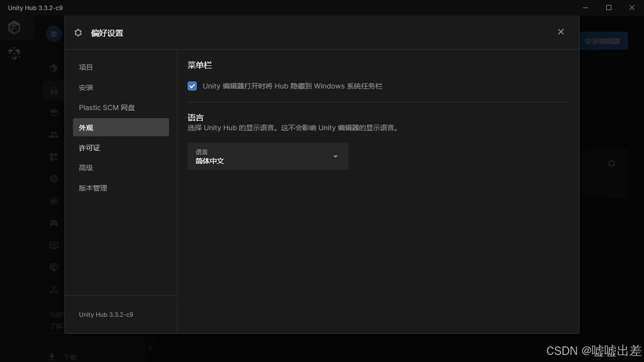
Task: Click the Learn graduation cap icon in background sidebar
Action: [54, 113]
